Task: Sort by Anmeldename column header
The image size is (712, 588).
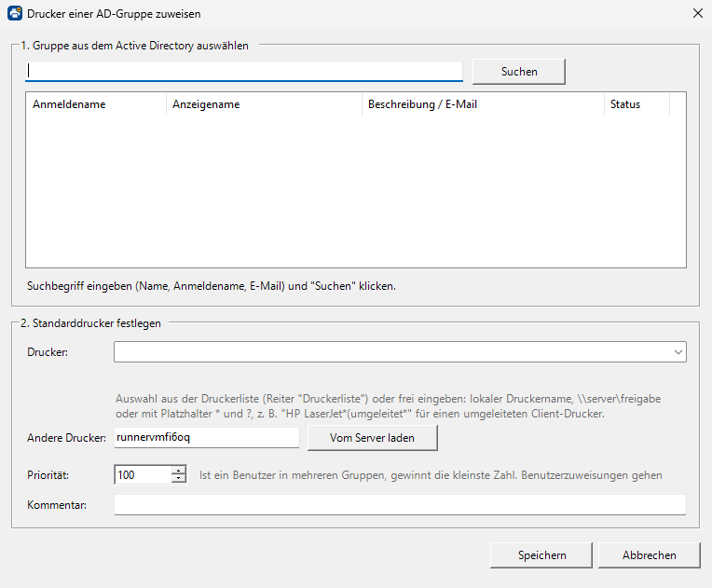Action: [x=96, y=104]
